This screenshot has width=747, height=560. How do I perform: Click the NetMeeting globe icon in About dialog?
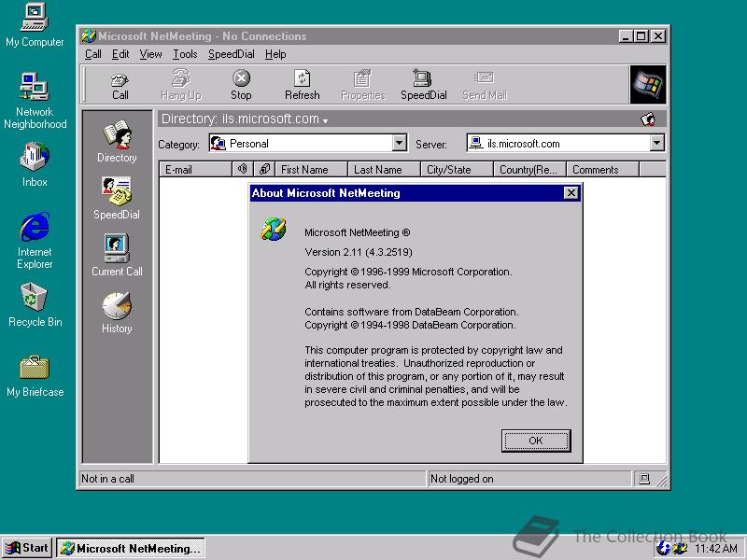pos(274,229)
